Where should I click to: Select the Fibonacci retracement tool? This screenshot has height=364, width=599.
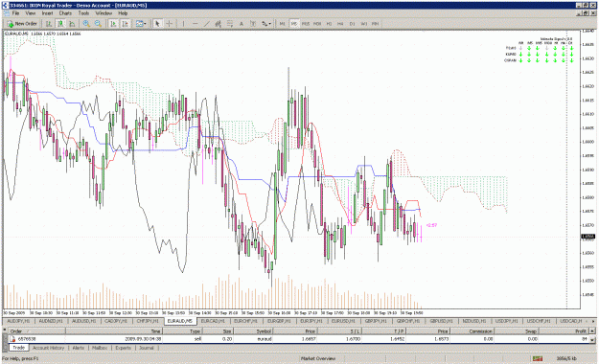pos(230,24)
